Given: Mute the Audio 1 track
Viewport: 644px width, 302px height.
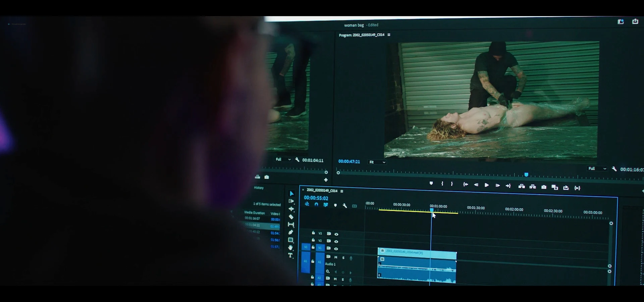Looking at the screenshot, I should (335, 257).
